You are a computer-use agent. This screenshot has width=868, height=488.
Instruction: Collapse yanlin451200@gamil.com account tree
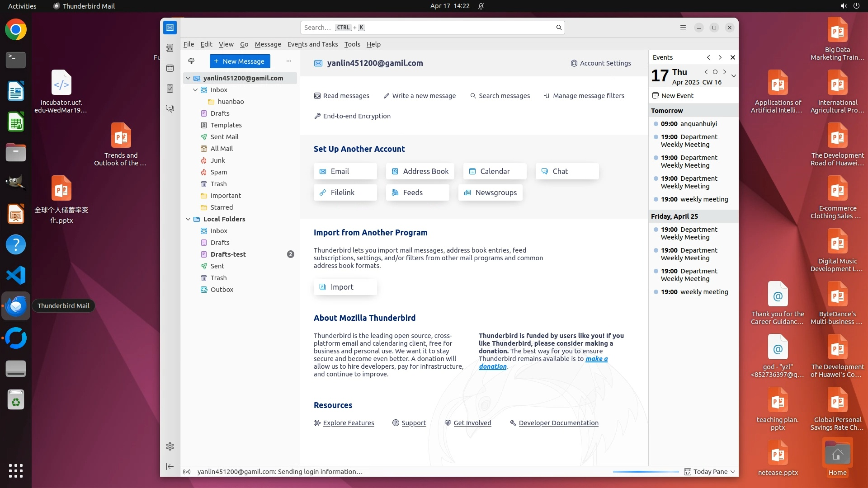(x=188, y=78)
